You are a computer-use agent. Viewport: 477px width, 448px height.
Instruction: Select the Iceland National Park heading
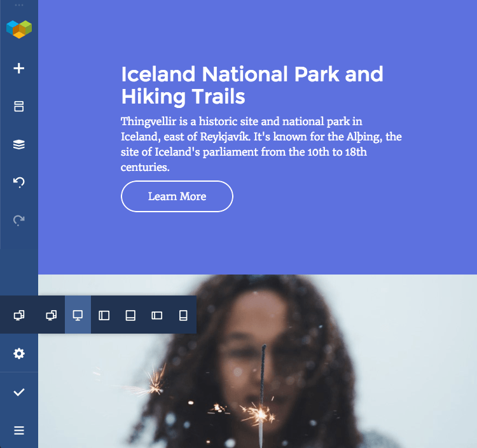click(252, 85)
